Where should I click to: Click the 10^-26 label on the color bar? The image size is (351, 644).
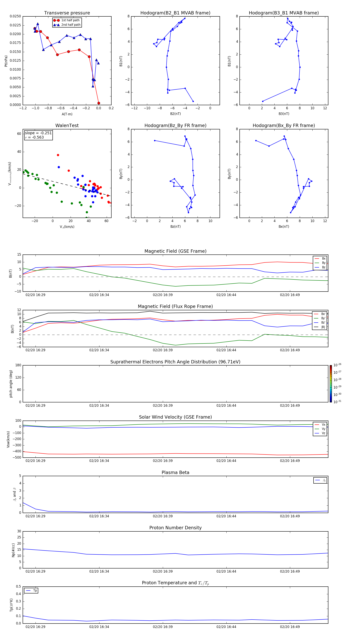337,365
